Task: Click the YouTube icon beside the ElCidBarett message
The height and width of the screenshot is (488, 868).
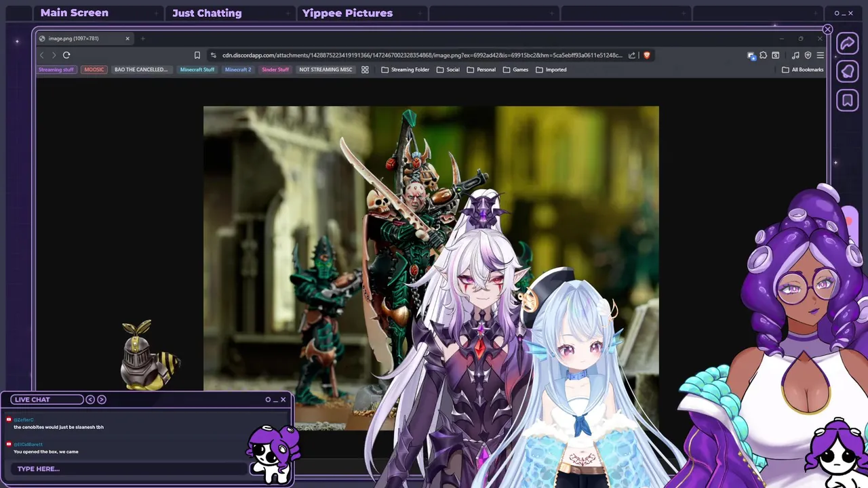Action: (9, 445)
